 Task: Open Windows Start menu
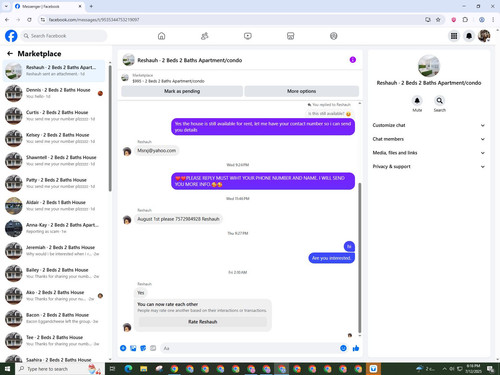pos(7,369)
